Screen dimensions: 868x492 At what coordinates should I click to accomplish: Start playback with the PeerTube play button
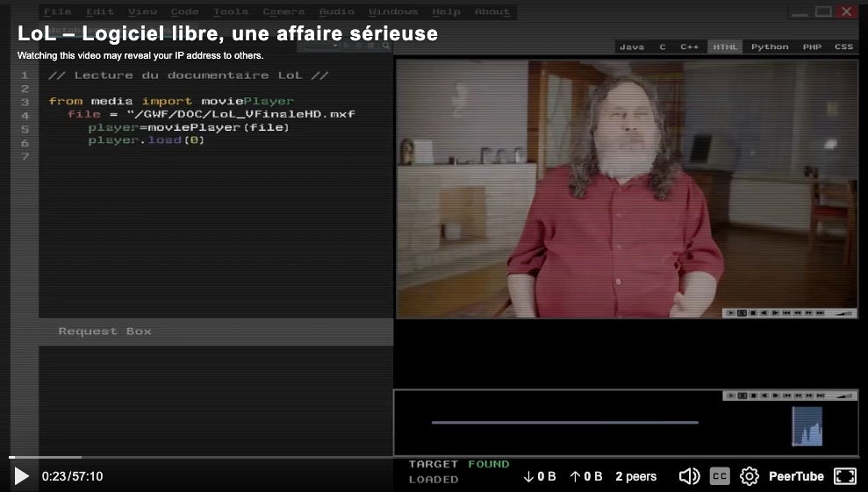[x=22, y=476]
